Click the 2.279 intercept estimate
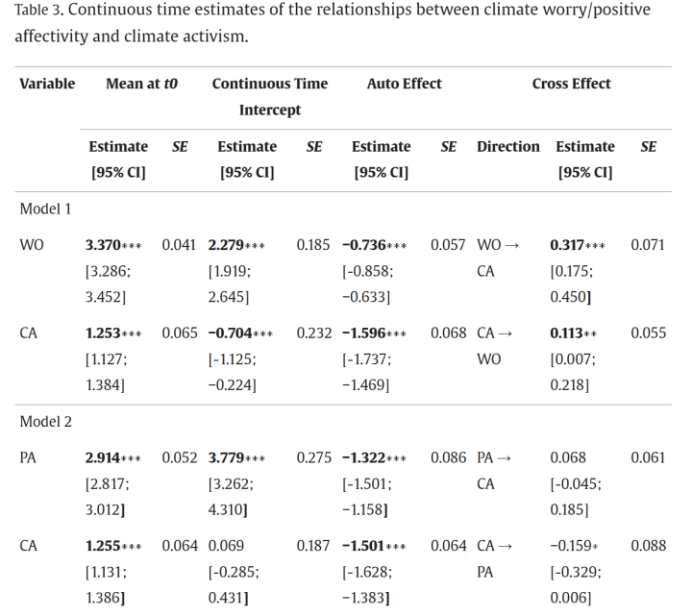 click(x=227, y=245)
